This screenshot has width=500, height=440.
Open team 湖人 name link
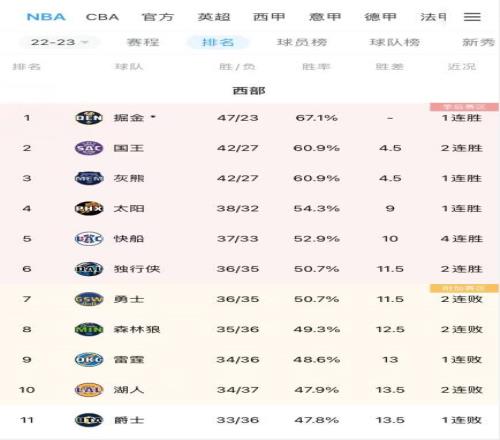point(129,390)
